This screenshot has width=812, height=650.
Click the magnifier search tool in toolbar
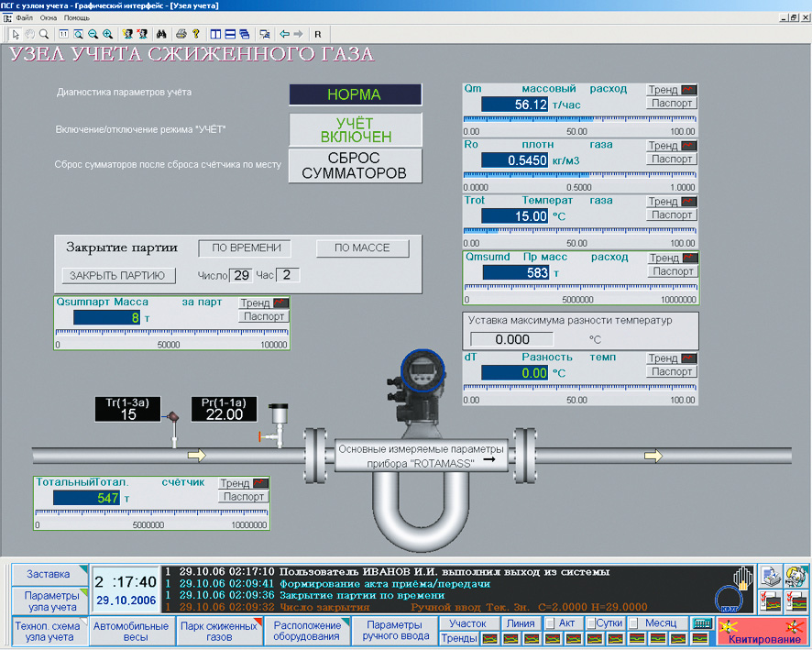[x=44, y=34]
